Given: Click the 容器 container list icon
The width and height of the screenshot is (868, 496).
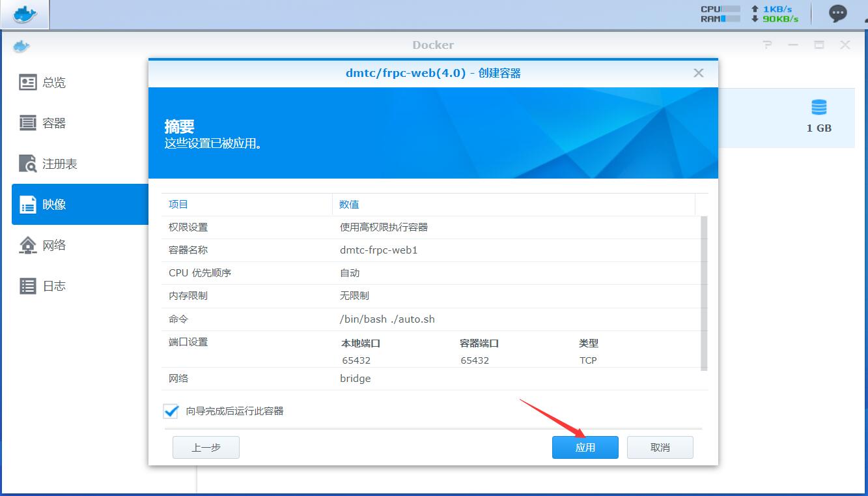Looking at the screenshot, I should tap(28, 123).
